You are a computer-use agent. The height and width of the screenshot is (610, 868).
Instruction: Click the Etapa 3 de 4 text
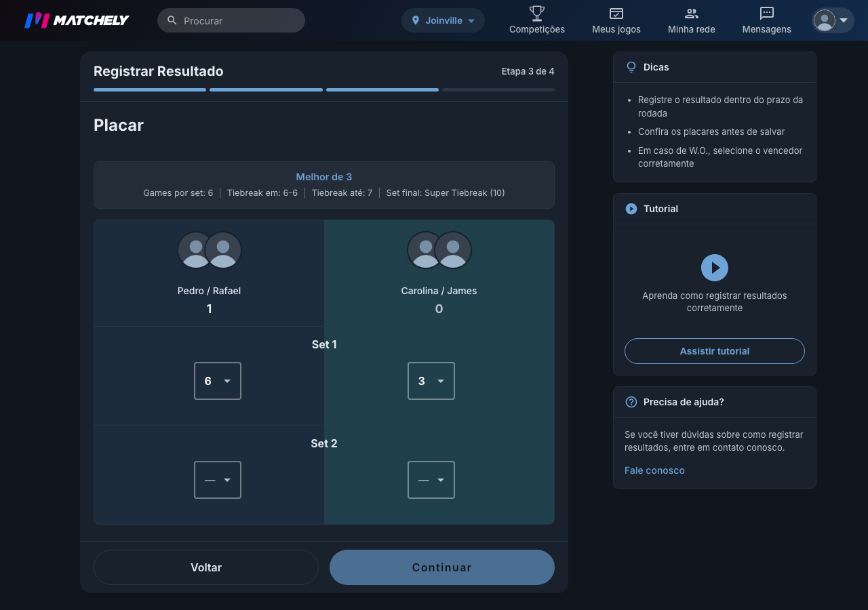tap(528, 71)
